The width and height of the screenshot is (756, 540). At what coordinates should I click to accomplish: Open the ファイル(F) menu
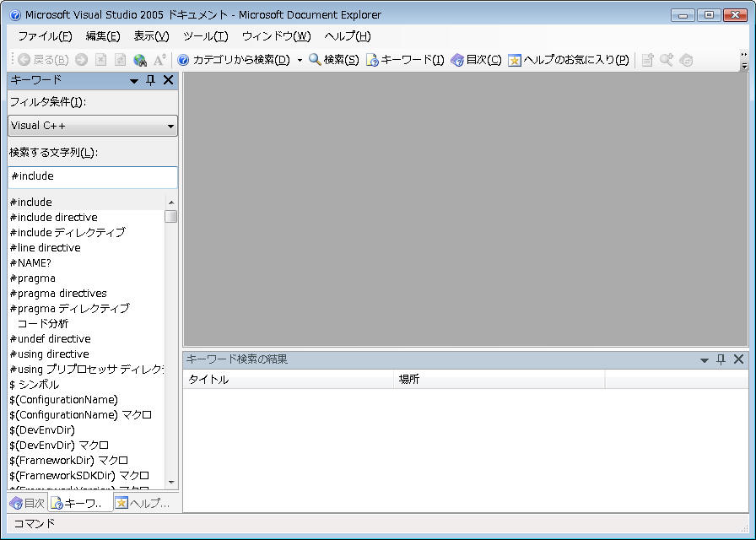point(45,36)
